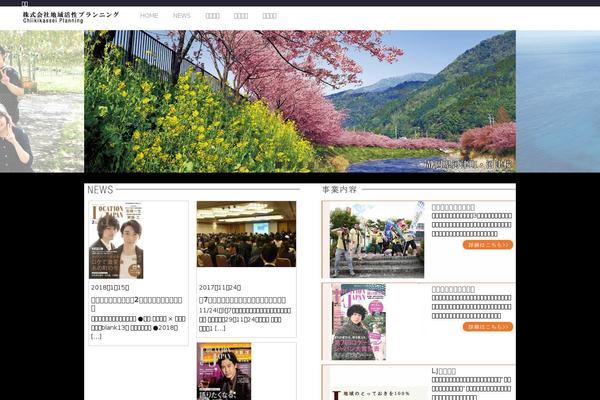Show the previous slide with people photo
The image size is (600, 400).
click(x=42, y=101)
